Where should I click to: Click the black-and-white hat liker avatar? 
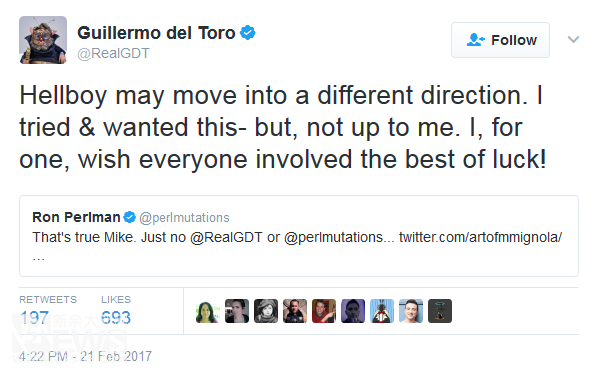click(266, 311)
